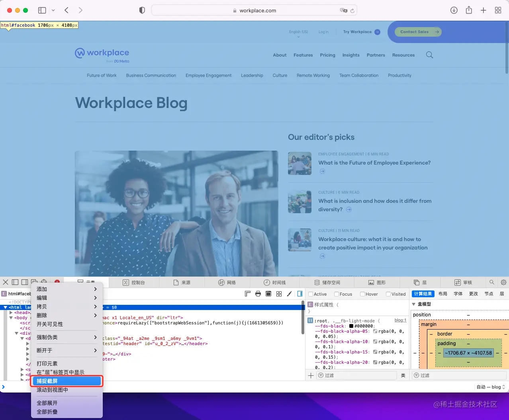Enable the Hover pseudo-class checkbox
Viewport: 509px width, 420px height.
(x=362, y=294)
